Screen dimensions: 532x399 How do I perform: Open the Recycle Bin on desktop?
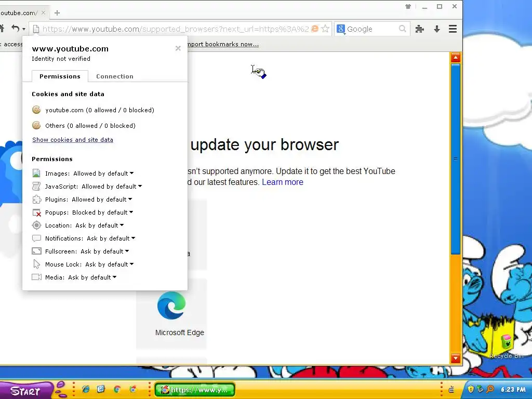(x=506, y=345)
